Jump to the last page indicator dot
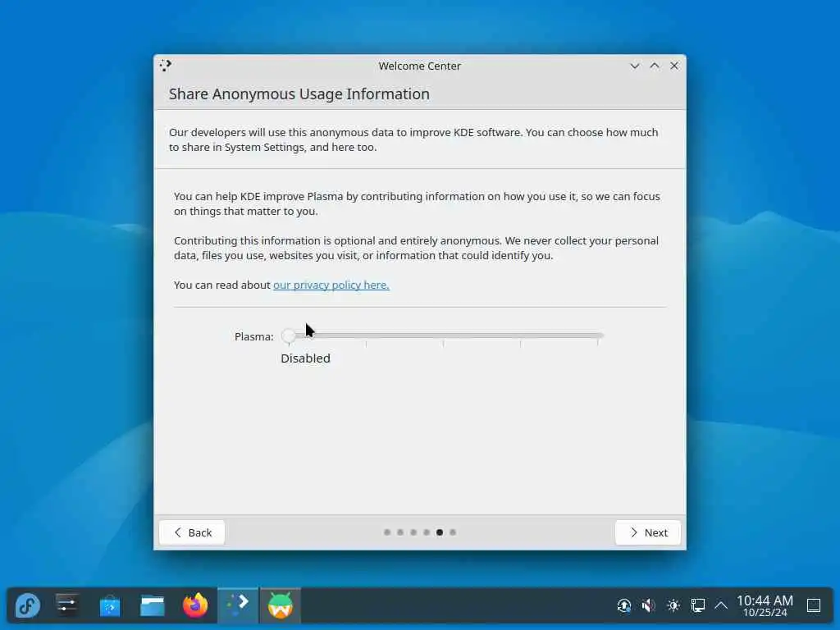The height and width of the screenshot is (630, 840). (453, 532)
